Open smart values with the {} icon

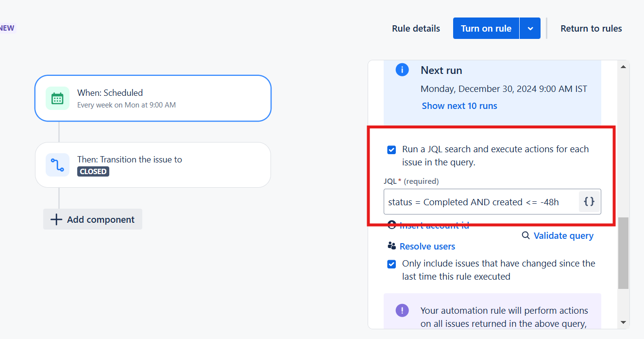tap(589, 201)
